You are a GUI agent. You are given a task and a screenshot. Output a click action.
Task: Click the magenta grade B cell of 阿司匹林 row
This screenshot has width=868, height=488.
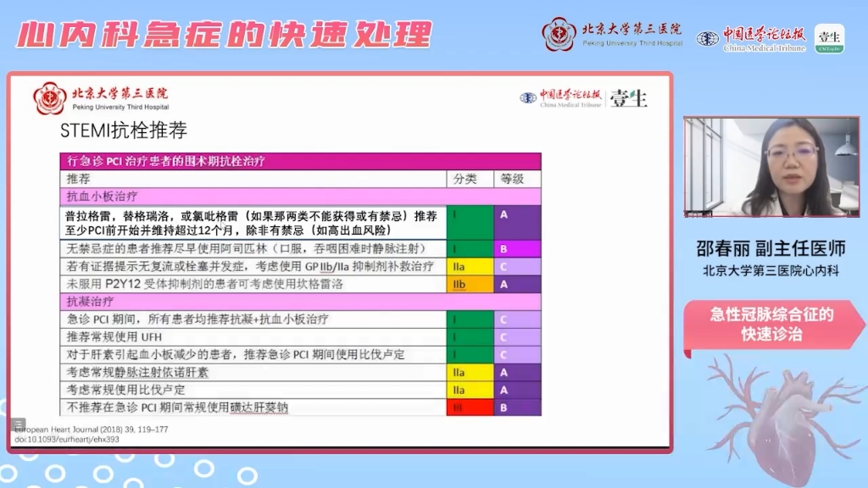pos(517,248)
